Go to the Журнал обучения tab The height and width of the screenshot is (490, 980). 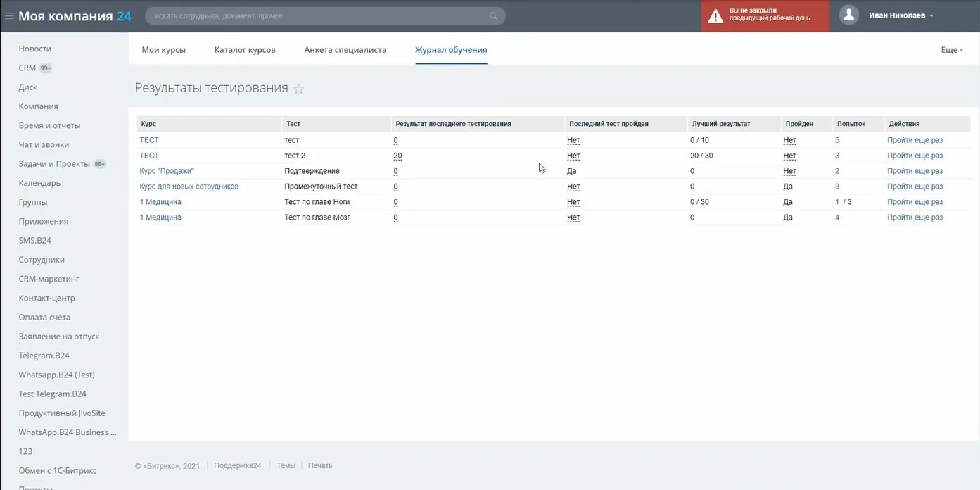(x=451, y=50)
